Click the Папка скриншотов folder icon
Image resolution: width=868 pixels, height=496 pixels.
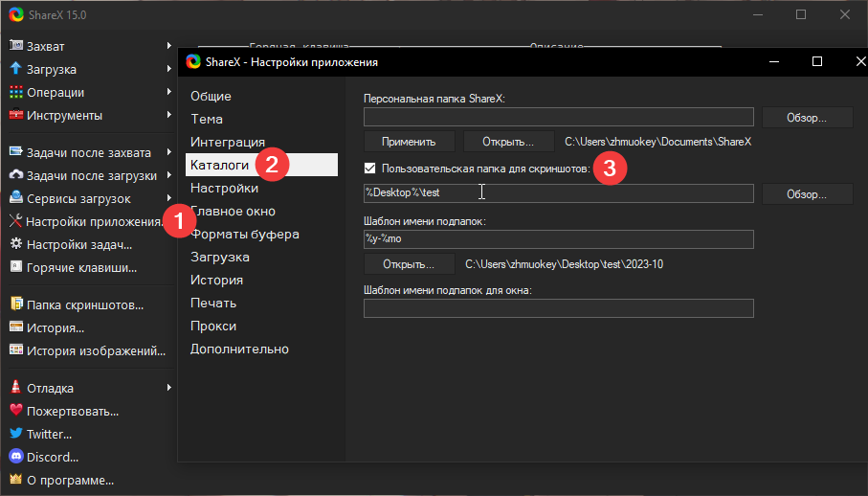tap(16, 304)
